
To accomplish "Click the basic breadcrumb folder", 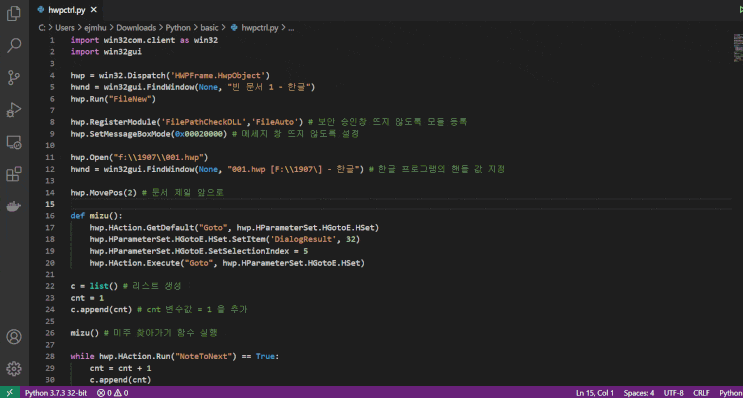I will pos(209,27).
